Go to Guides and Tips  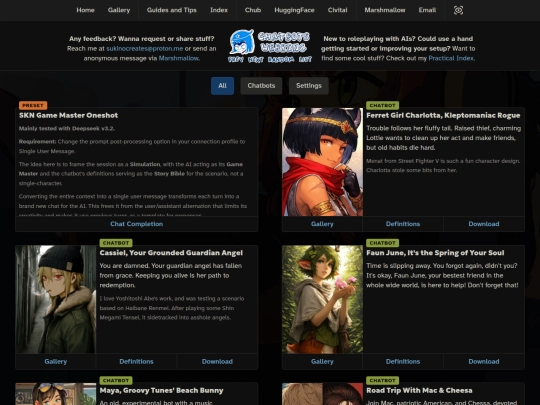pyautogui.click(x=172, y=10)
